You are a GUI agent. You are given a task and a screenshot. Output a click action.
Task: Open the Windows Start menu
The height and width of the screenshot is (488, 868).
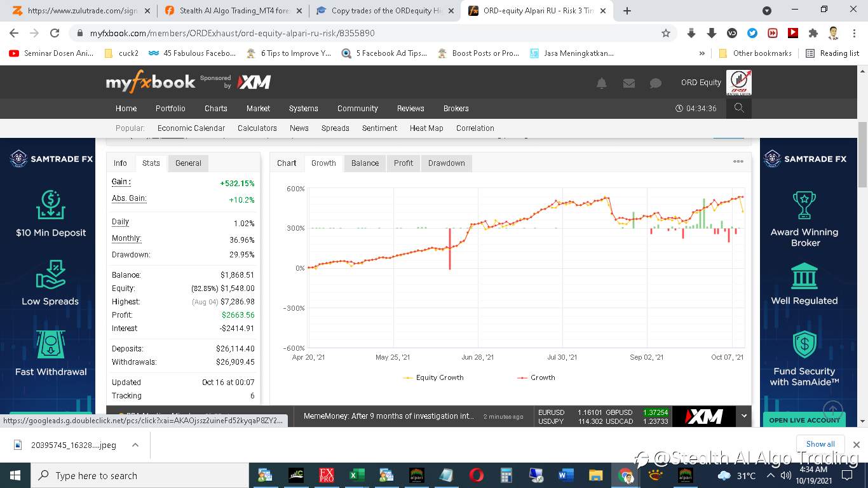point(15,475)
